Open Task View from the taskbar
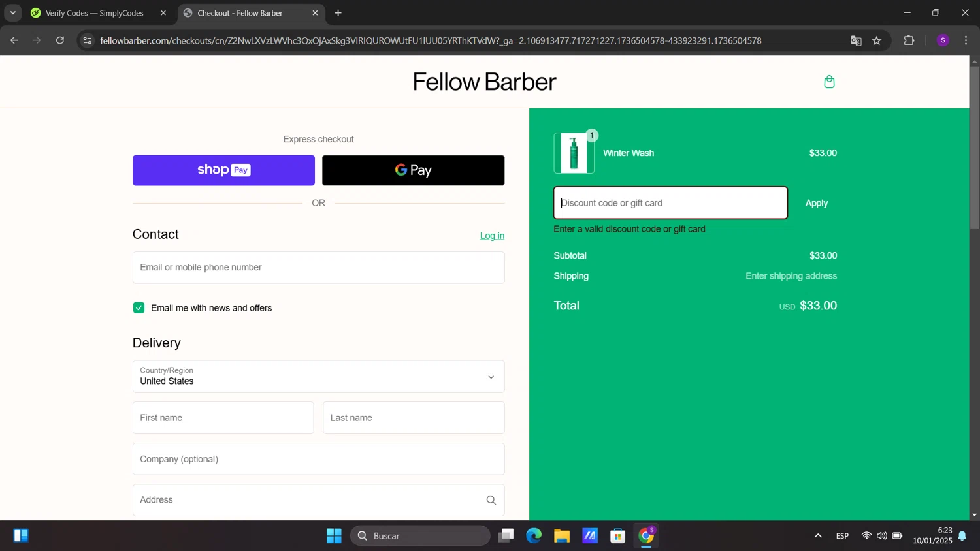980x551 pixels. coord(506,536)
